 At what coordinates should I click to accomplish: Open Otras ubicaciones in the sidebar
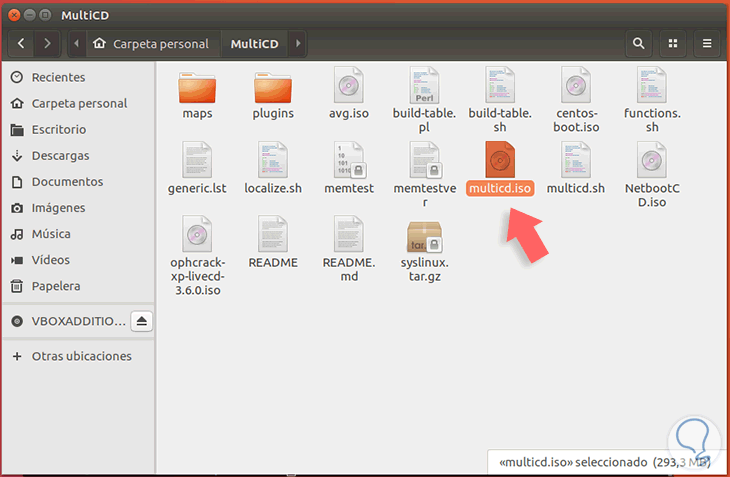[78, 356]
